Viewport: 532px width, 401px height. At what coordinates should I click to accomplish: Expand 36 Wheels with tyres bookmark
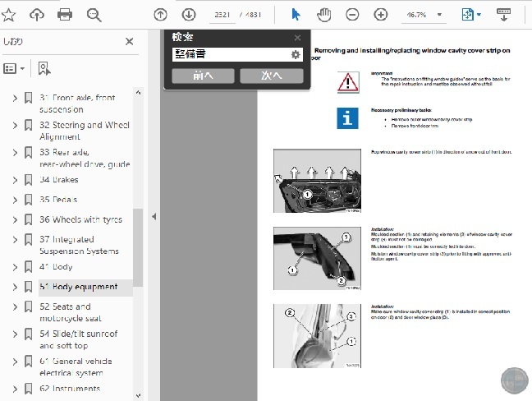(x=15, y=219)
